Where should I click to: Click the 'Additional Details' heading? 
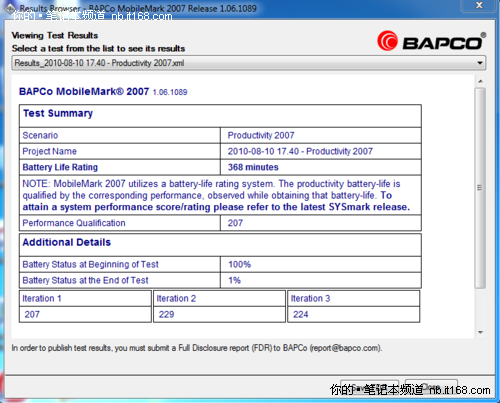click(66, 242)
